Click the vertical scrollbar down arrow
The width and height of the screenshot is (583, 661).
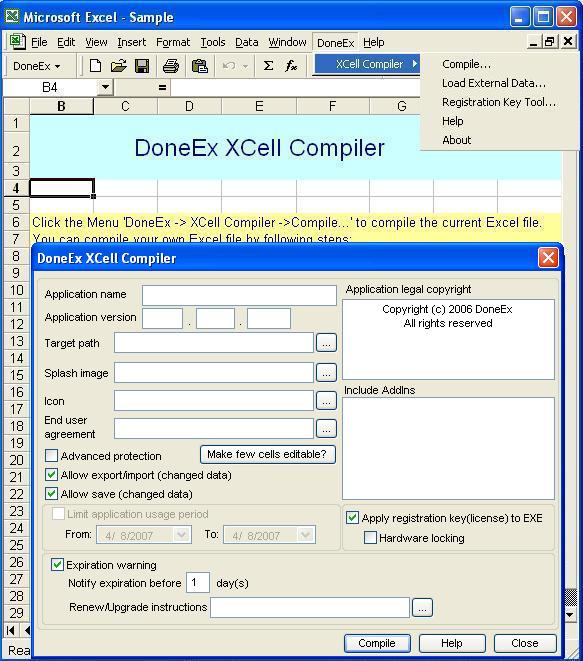tap(570, 614)
